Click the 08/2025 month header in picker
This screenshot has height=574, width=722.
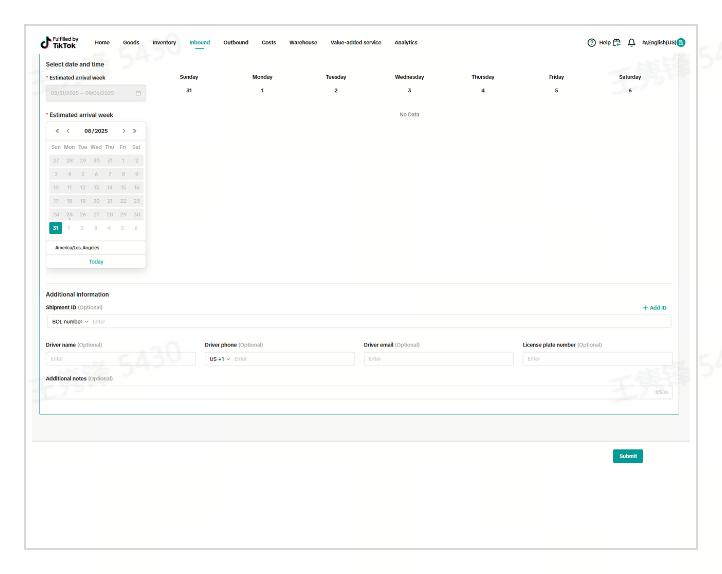96,131
